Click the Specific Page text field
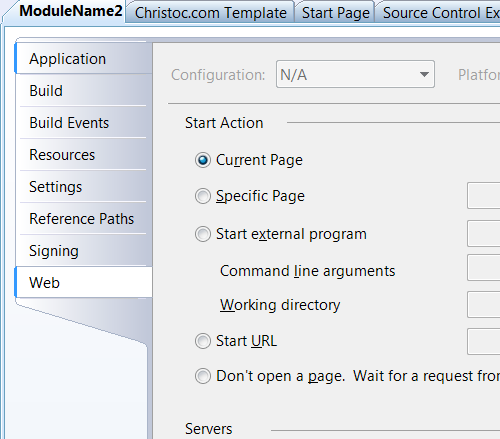The image size is (500, 439). [484, 196]
